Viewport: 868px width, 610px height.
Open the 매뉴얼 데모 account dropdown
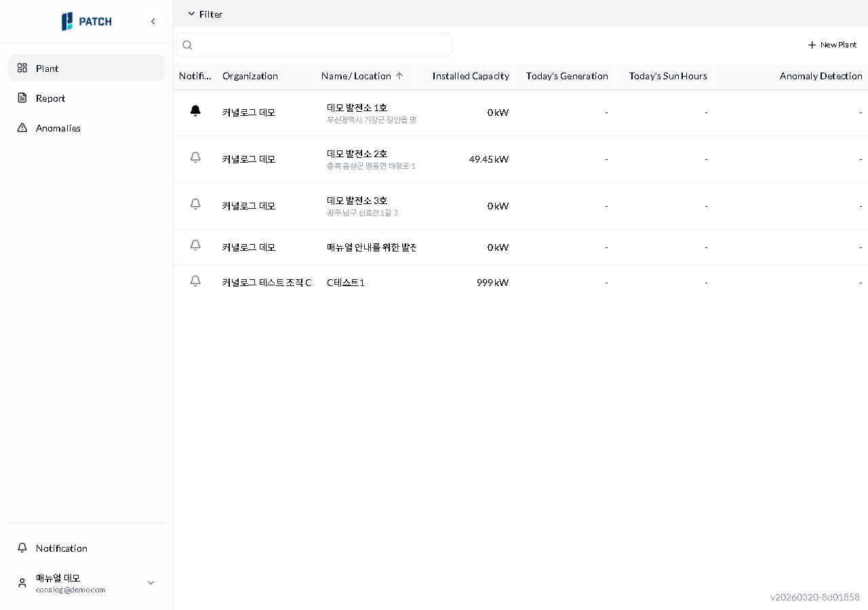tap(151, 583)
